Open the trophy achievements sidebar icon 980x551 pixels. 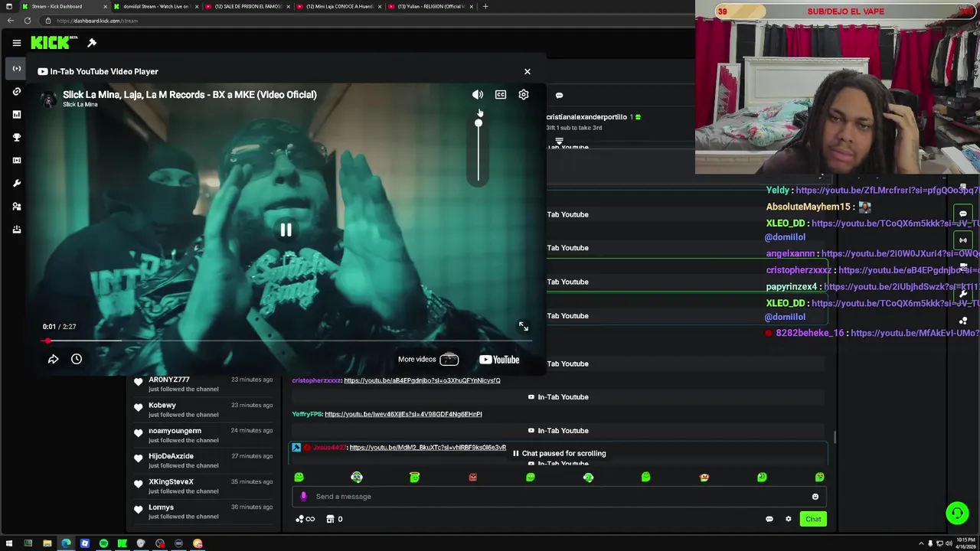point(17,137)
